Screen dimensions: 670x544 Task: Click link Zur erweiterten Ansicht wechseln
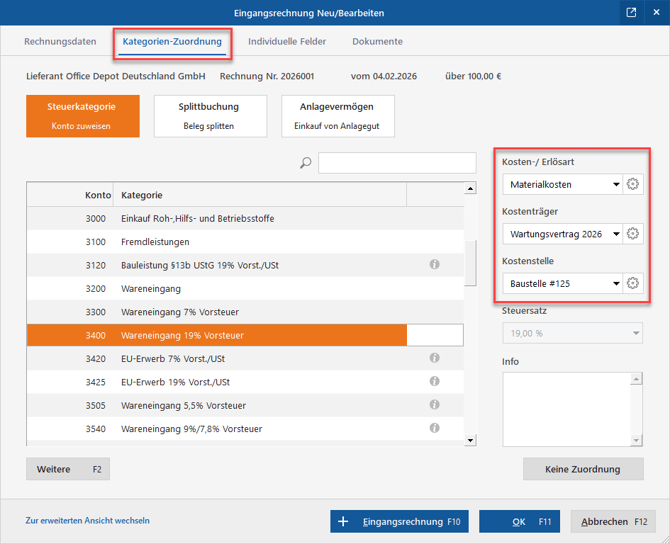pyautogui.click(x=87, y=521)
